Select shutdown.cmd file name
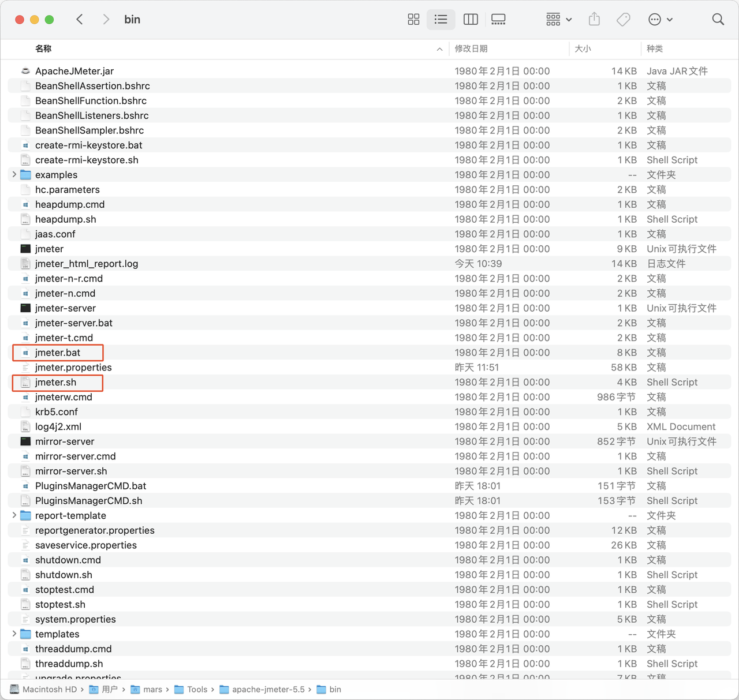Image resolution: width=739 pixels, height=700 pixels. coord(68,560)
